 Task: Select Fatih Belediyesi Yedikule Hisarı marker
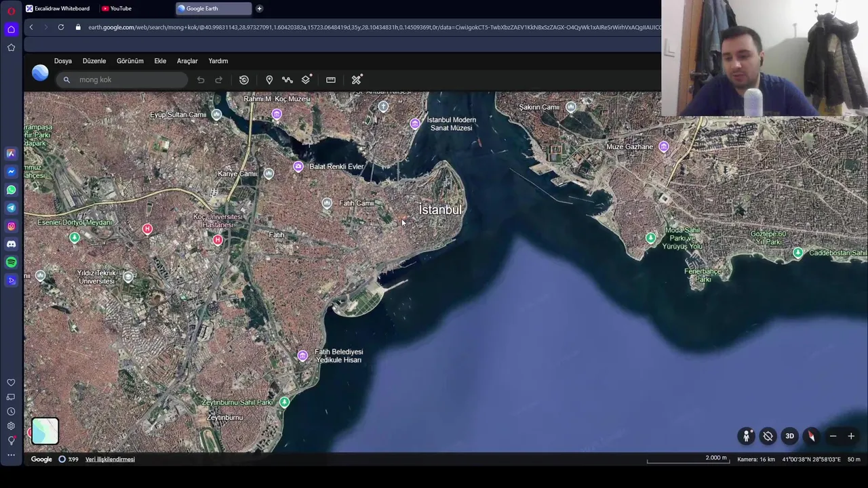(x=302, y=356)
